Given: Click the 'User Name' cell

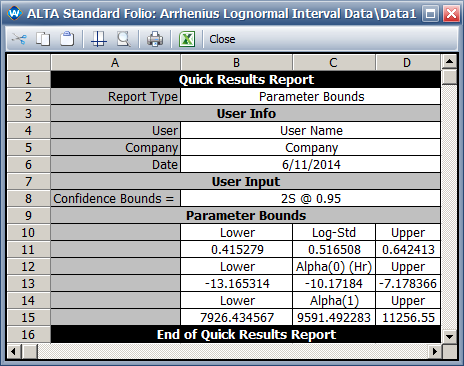Looking at the screenshot, I should click(x=311, y=131).
